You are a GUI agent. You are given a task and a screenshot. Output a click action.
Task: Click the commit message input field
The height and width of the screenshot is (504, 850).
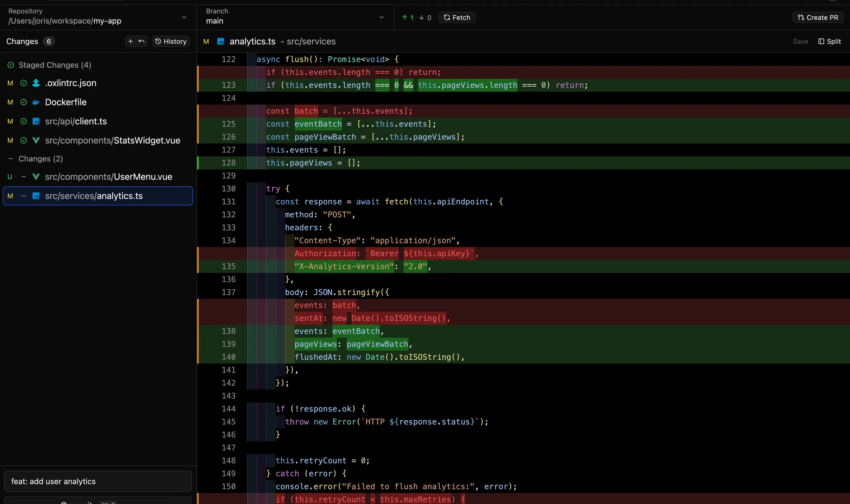pyautogui.click(x=98, y=481)
